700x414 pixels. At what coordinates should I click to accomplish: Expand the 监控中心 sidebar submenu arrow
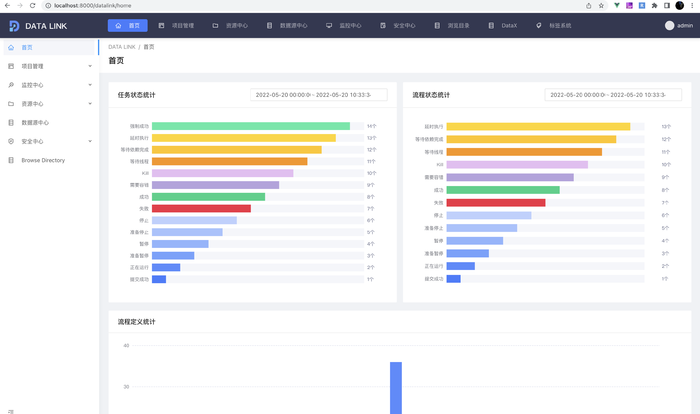(x=89, y=85)
